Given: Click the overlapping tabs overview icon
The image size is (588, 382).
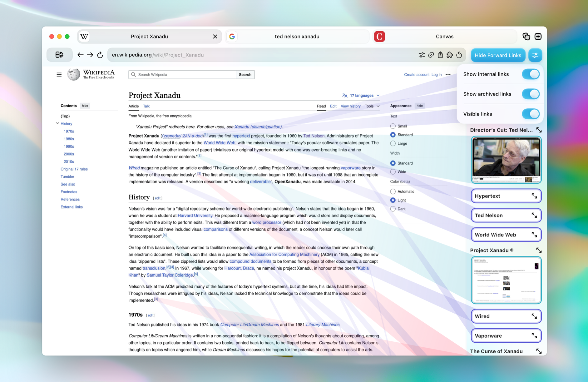Looking at the screenshot, I should pyautogui.click(x=526, y=37).
